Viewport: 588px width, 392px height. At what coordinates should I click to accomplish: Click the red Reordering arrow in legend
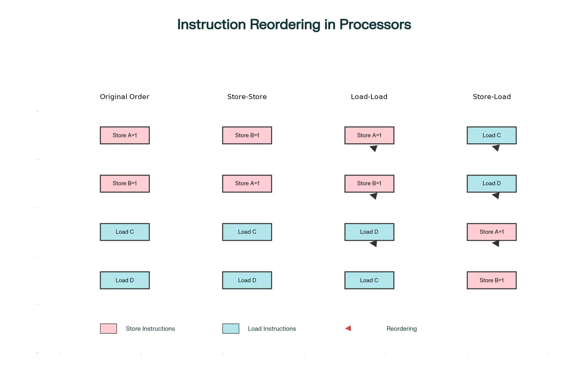click(x=348, y=328)
